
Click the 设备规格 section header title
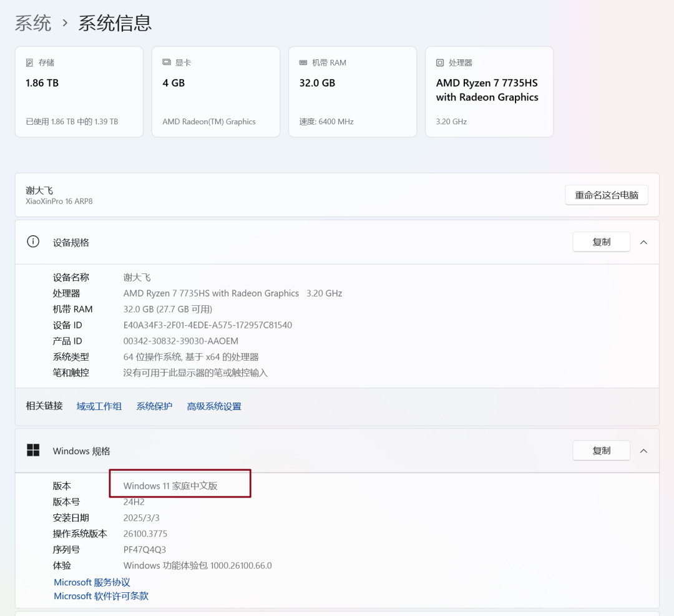click(x=71, y=242)
